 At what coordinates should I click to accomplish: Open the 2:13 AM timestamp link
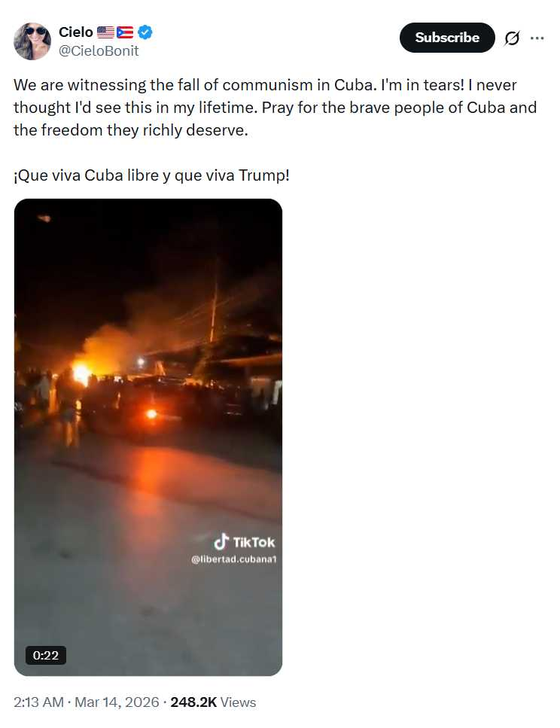[38, 702]
